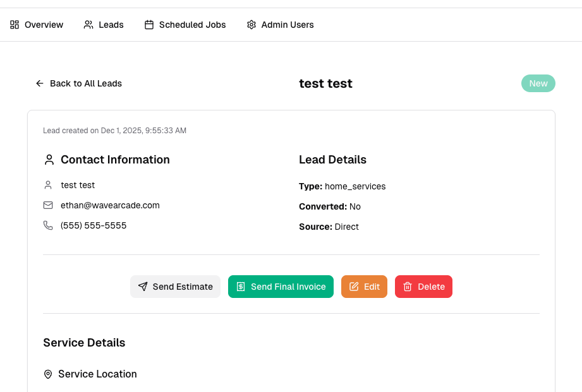Navigate back using Back to All Leads
Viewport: 582px width, 392px height.
tap(78, 83)
